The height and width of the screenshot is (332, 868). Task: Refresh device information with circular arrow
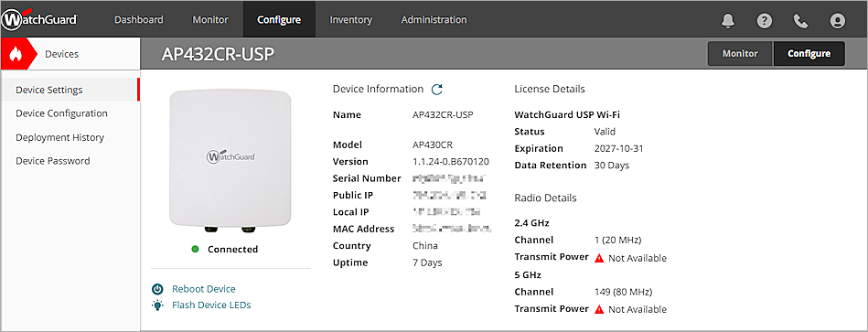(x=437, y=89)
